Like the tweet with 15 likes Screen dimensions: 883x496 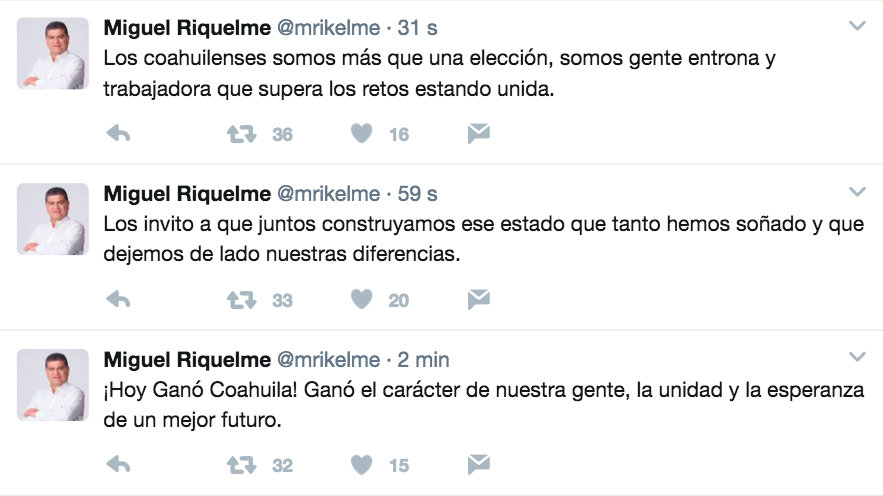tap(362, 464)
